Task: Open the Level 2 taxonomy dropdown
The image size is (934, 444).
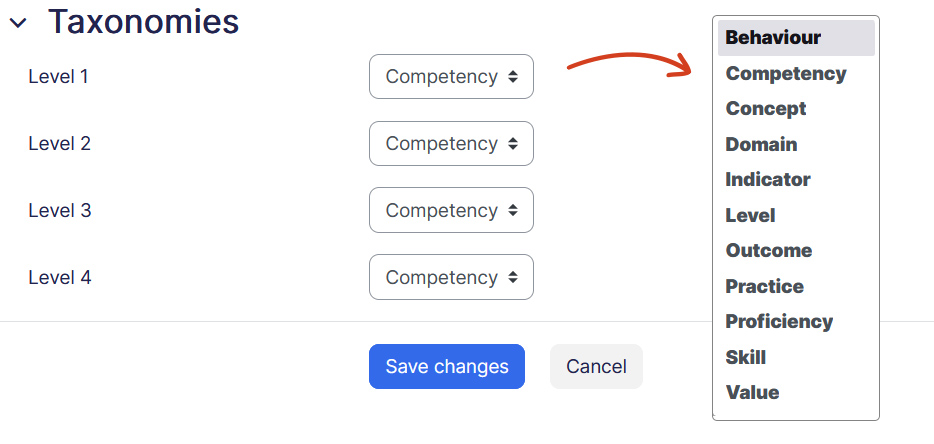Action: 451,144
